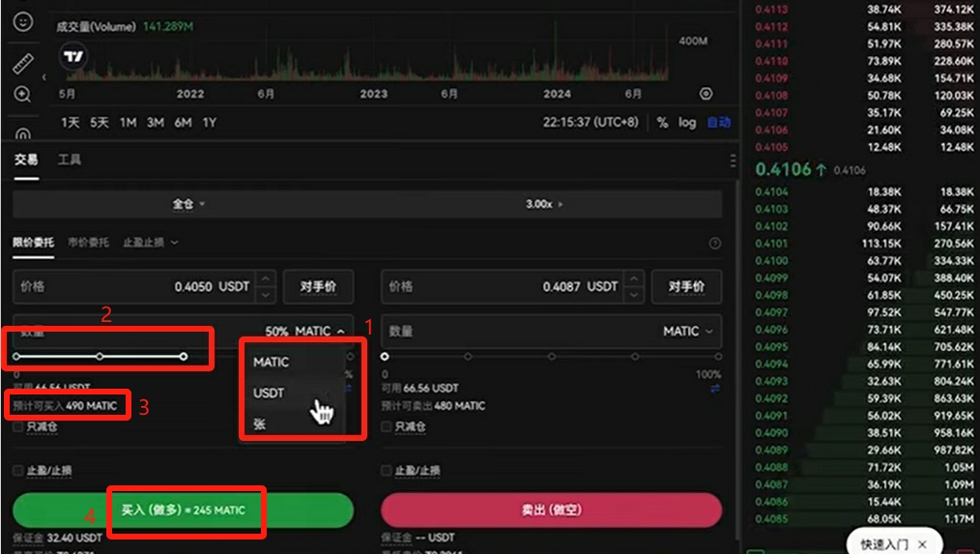Click last price 0.4106 in order book
This screenshot has width=980, height=554.
783,169
